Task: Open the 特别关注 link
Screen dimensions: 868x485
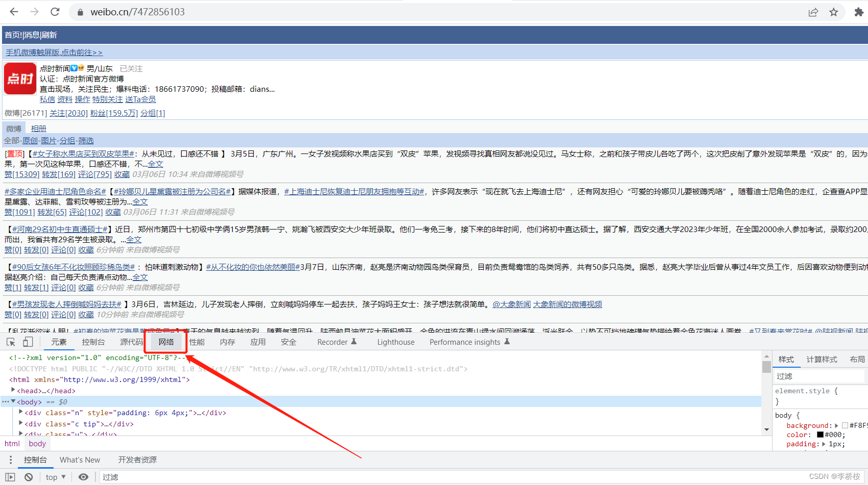Action: tap(108, 99)
